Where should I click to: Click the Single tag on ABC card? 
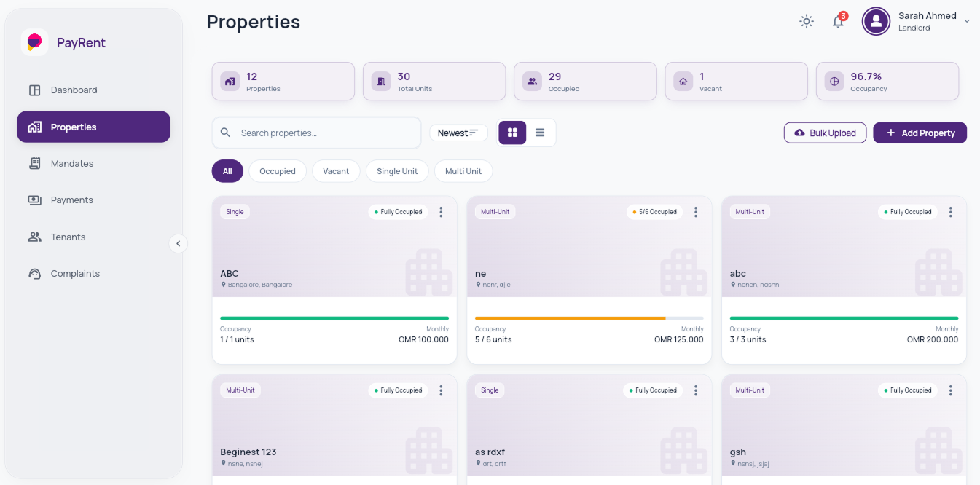click(x=235, y=212)
